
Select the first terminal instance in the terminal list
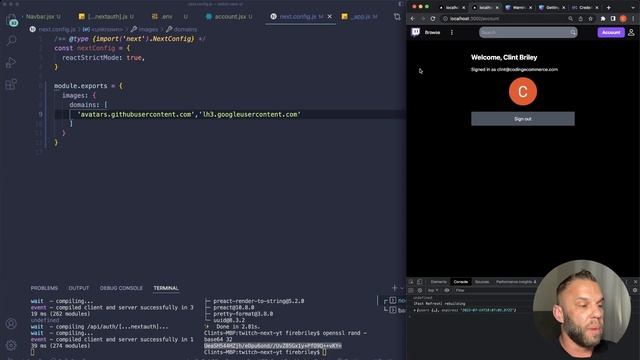[395, 301]
